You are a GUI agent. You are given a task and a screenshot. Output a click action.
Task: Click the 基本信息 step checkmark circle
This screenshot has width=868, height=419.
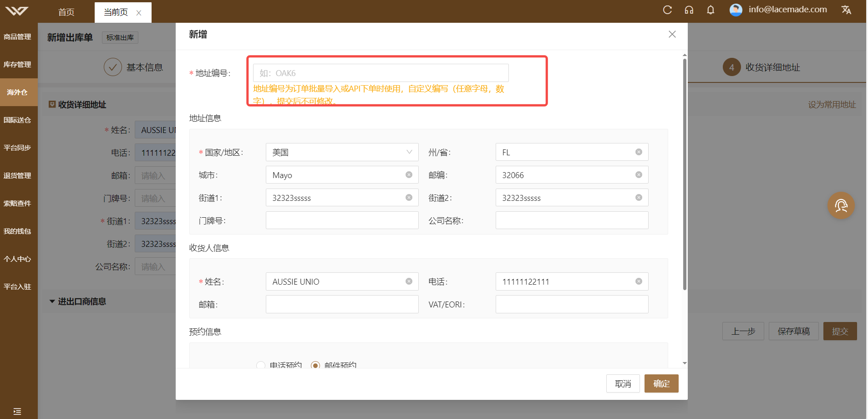(112, 67)
